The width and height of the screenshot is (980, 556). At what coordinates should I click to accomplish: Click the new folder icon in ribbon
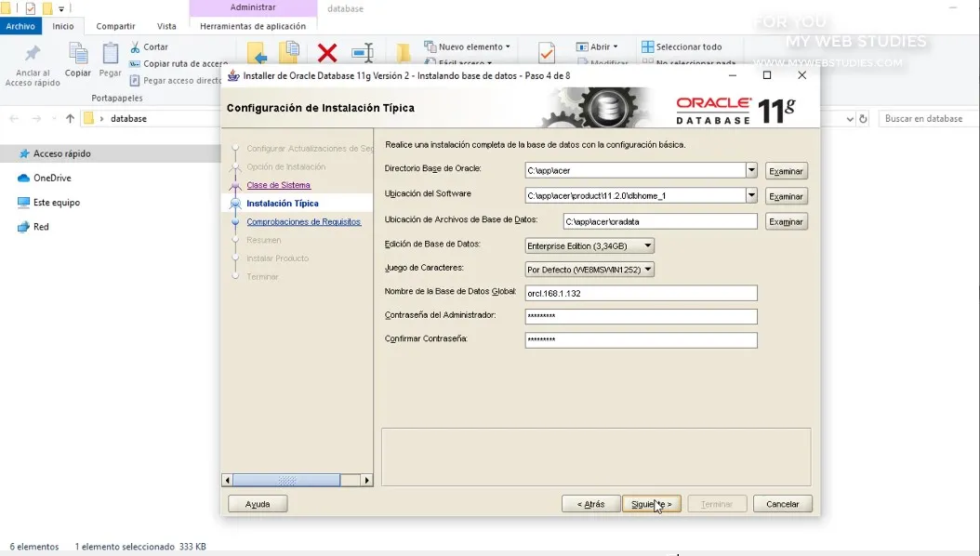point(404,53)
